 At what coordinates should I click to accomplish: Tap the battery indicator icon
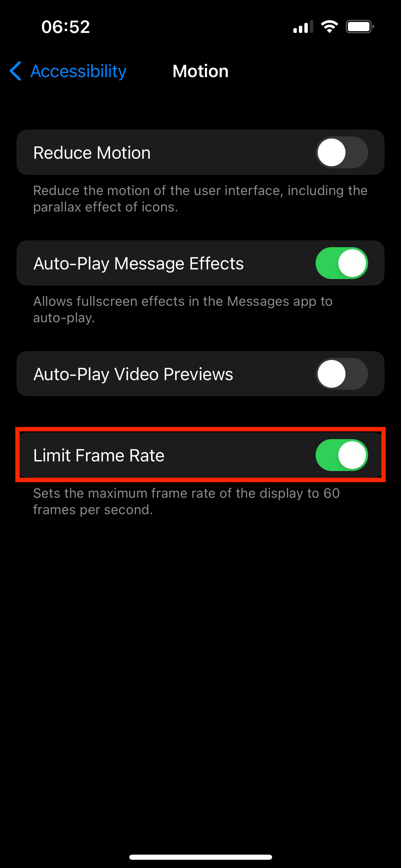click(360, 27)
